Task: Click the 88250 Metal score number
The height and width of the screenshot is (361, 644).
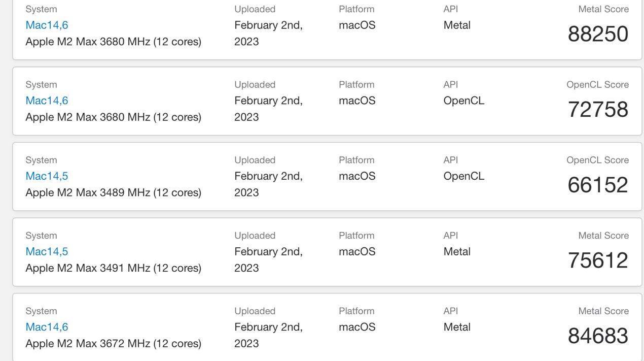Action: 598,34
